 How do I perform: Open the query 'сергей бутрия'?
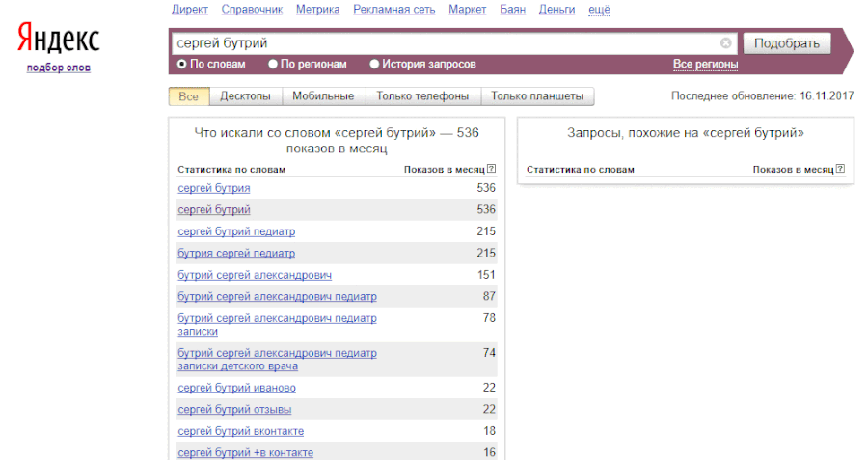coord(214,188)
